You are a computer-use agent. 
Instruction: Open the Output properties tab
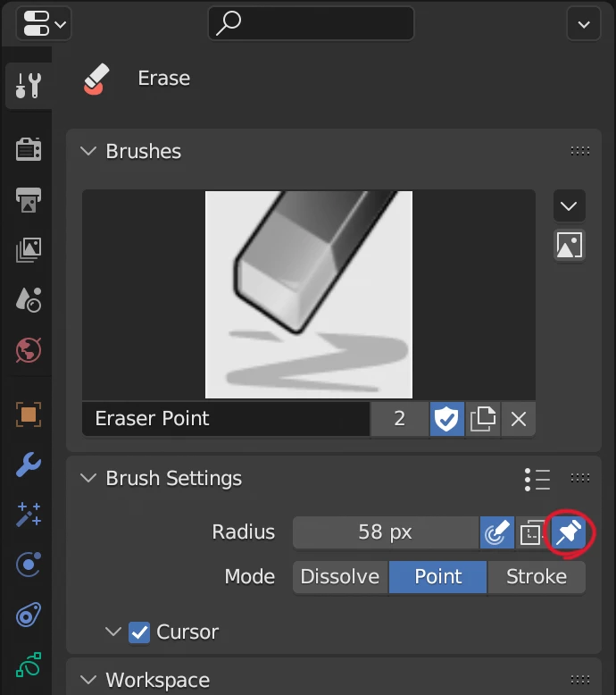tap(29, 200)
